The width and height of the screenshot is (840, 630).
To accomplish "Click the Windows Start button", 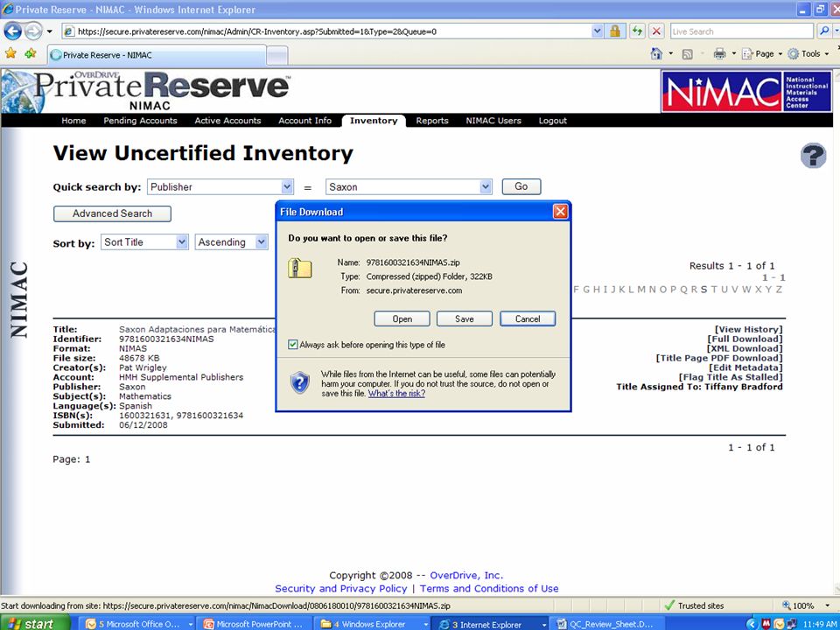I will point(35,624).
